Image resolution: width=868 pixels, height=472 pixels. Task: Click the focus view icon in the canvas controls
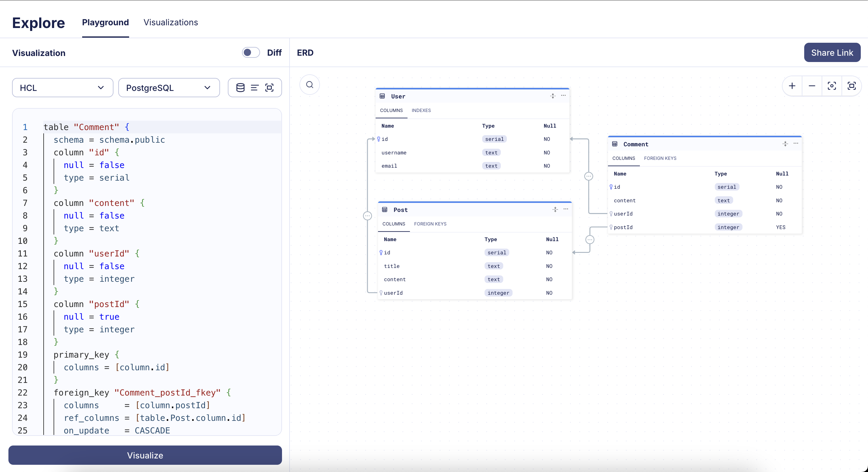[832, 86]
